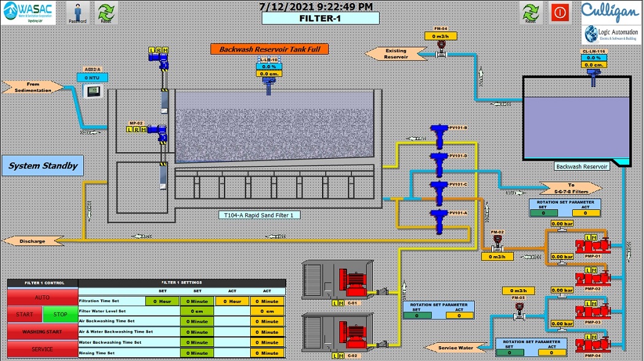This screenshot has width=644, height=361.
Task: Open compressor C-01 motor
Action: pos(353,281)
